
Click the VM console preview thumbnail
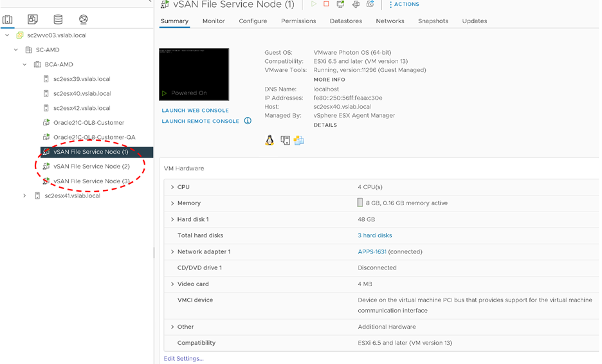(x=194, y=74)
